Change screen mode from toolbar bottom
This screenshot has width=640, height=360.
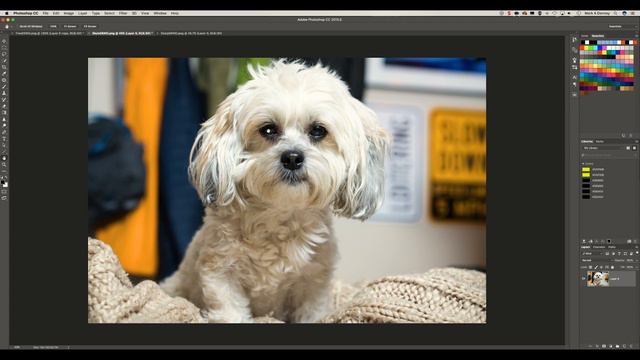[x=4, y=198]
